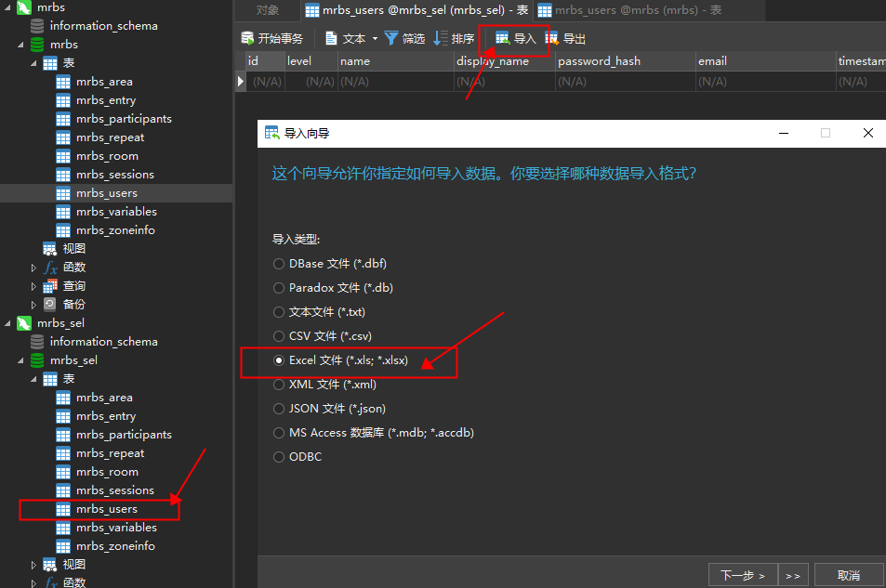Click the green mrbs_sel database icon

tap(37, 359)
